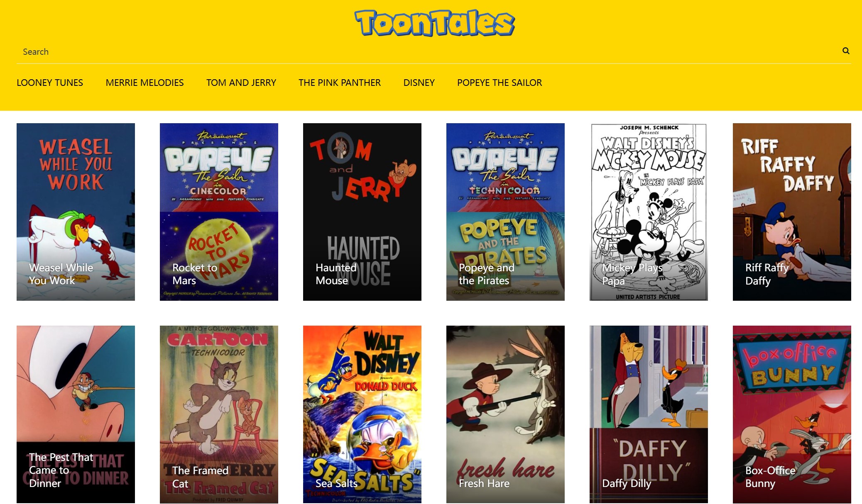
Task: Open The Pest That Came to Dinner
Action: point(76,414)
